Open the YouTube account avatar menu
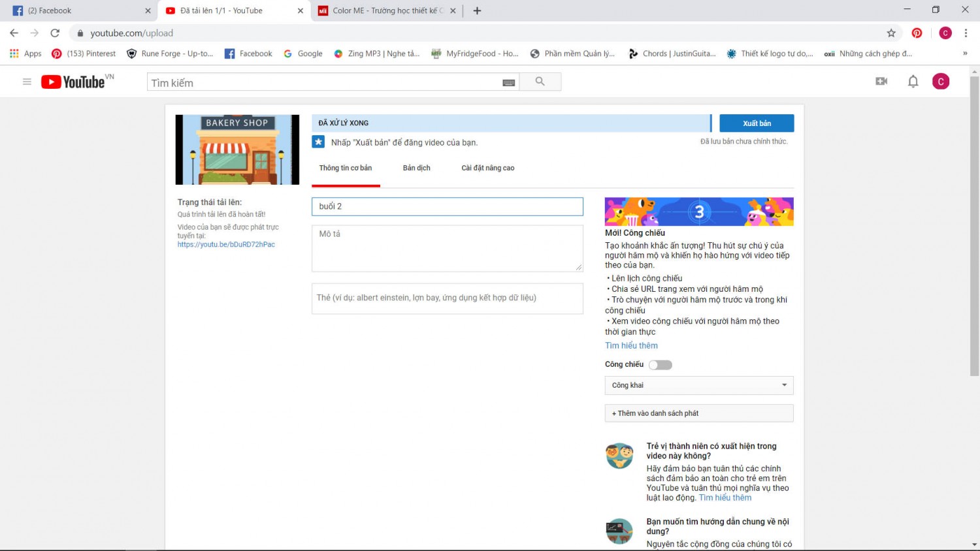The height and width of the screenshot is (551, 980). [941, 82]
